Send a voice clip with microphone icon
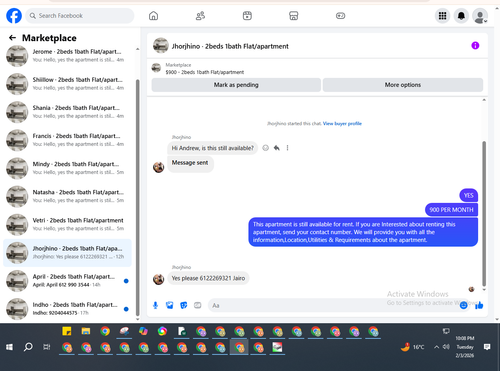This screenshot has height=371, width=500. pos(155,305)
